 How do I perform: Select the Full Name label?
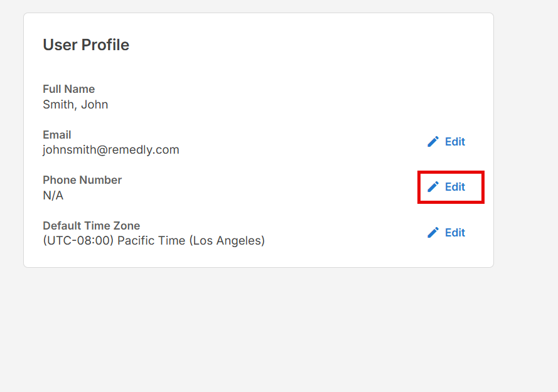pyautogui.click(x=68, y=89)
